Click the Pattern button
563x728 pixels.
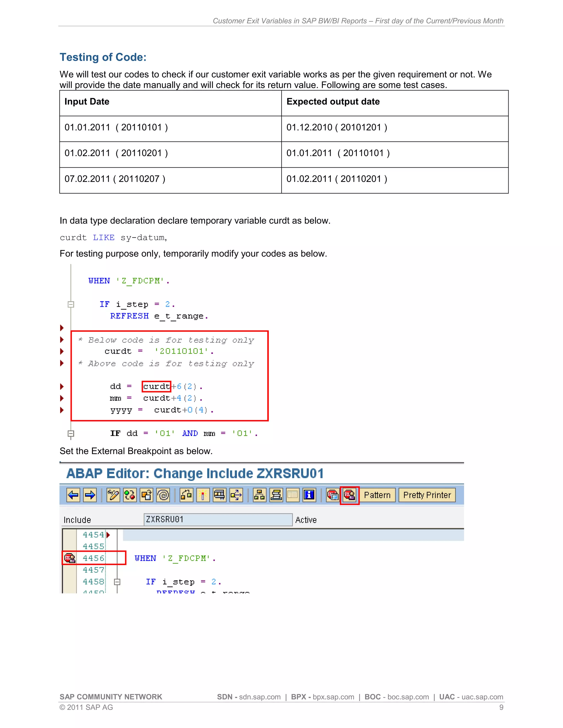click(x=377, y=495)
